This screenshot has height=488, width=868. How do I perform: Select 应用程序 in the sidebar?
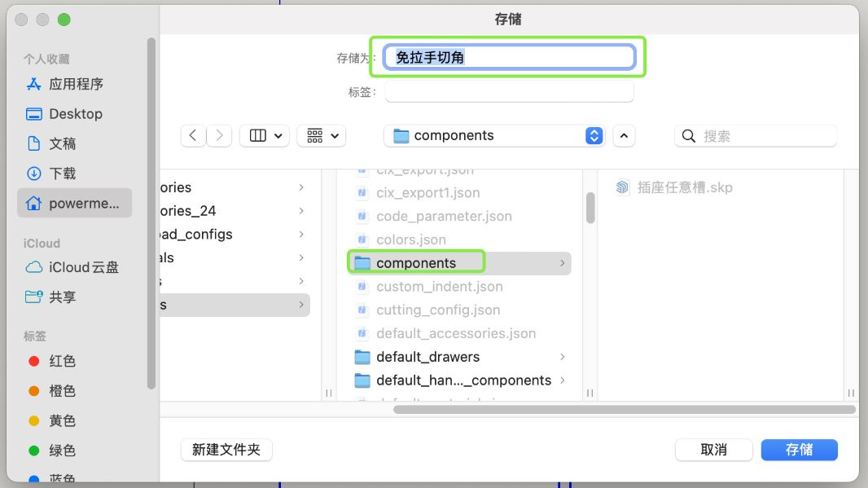[x=75, y=84]
